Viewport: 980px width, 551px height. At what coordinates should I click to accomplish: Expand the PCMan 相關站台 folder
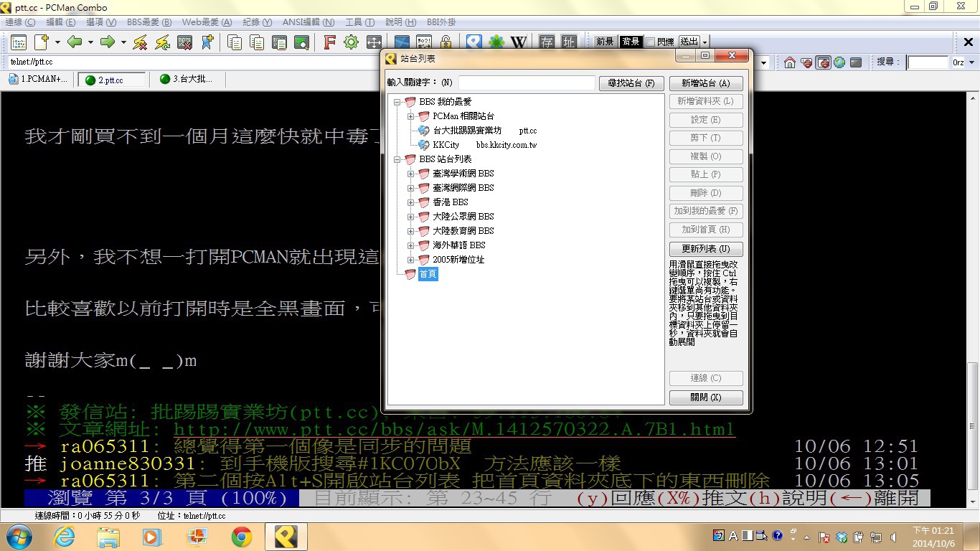click(x=411, y=116)
